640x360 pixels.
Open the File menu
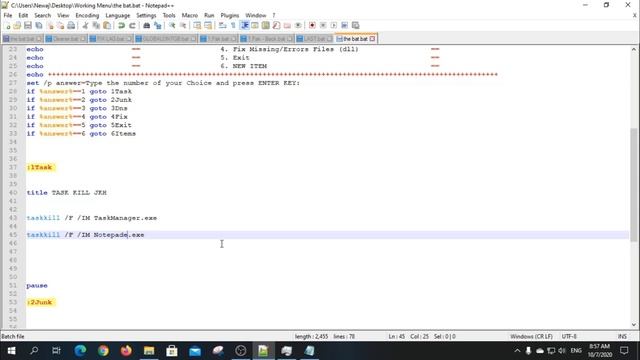pos(8,15)
